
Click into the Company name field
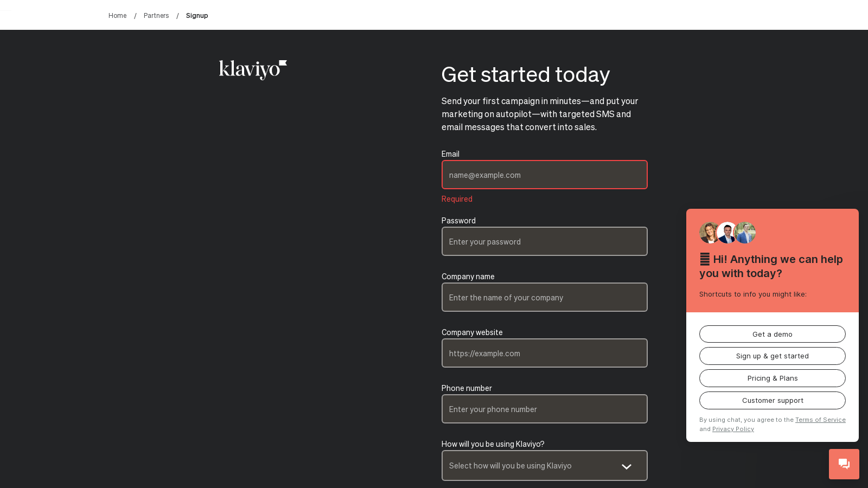pyautogui.click(x=545, y=297)
